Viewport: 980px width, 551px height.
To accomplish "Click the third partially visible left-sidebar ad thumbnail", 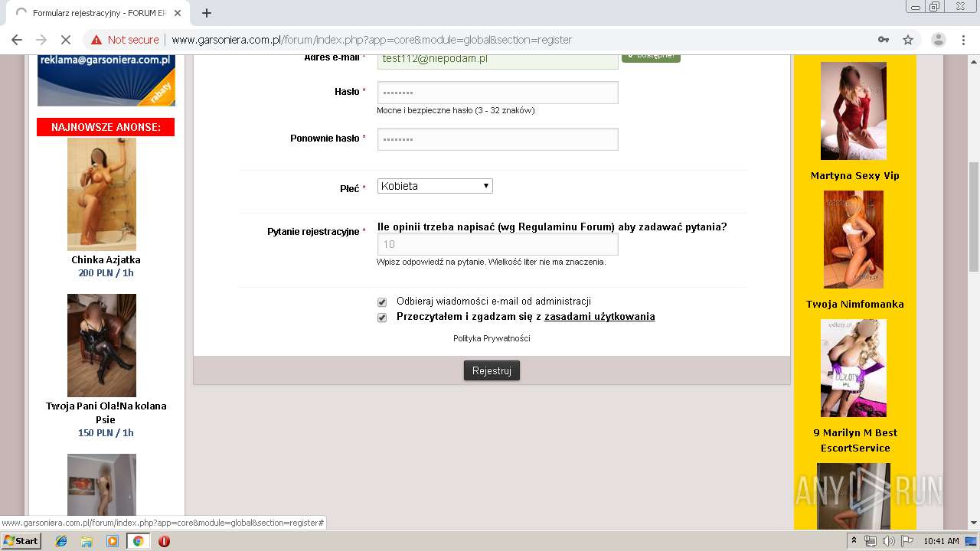I will pyautogui.click(x=102, y=484).
